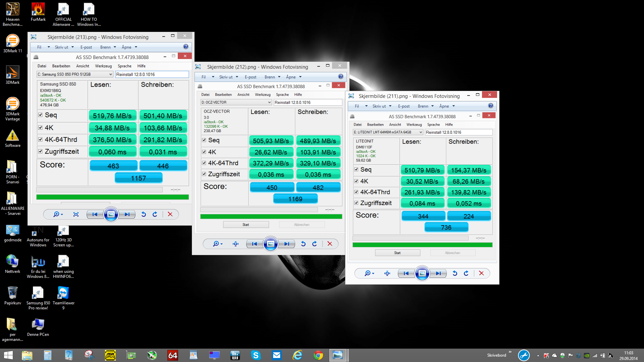Toggle Zugriffszeit checkbox for Samsung SSD 850
This screenshot has height=362, width=644.
40,152
